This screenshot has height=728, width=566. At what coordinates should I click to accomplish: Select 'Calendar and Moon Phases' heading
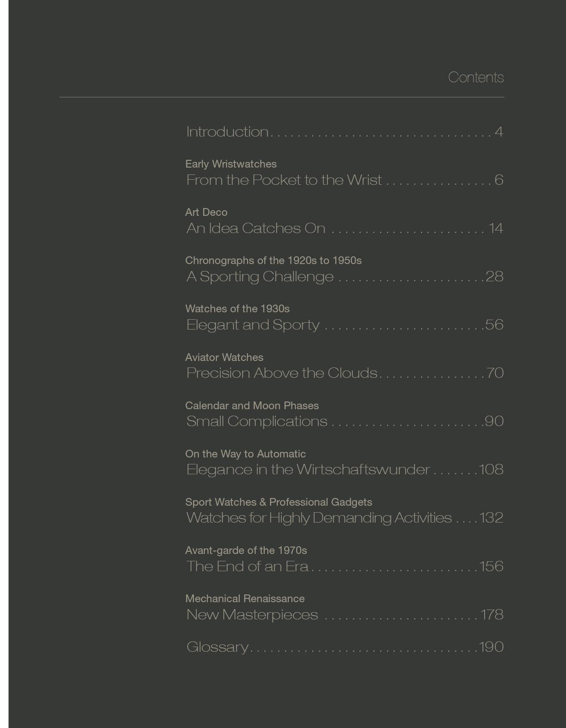[252, 406]
